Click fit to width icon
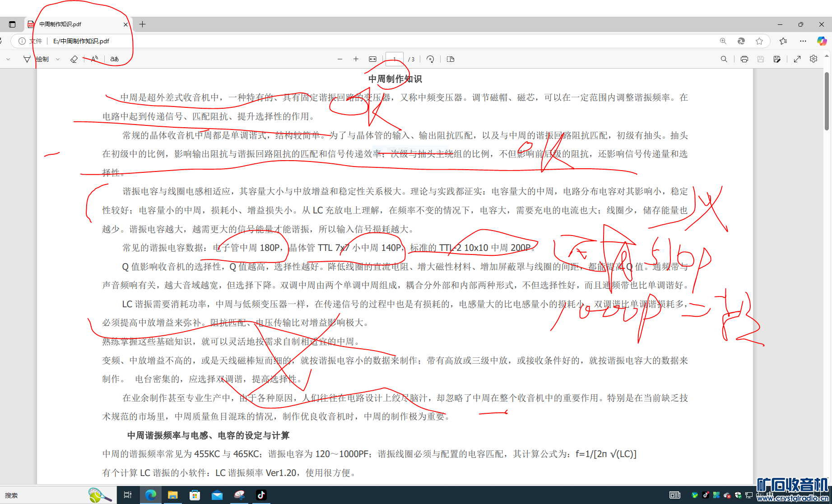 pyautogui.click(x=372, y=59)
